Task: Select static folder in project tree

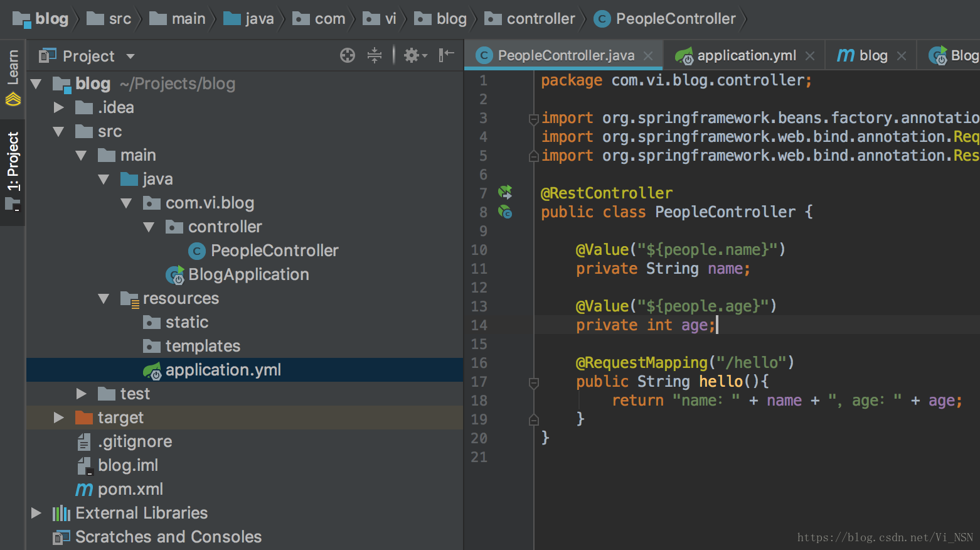Action: pos(187,322)
